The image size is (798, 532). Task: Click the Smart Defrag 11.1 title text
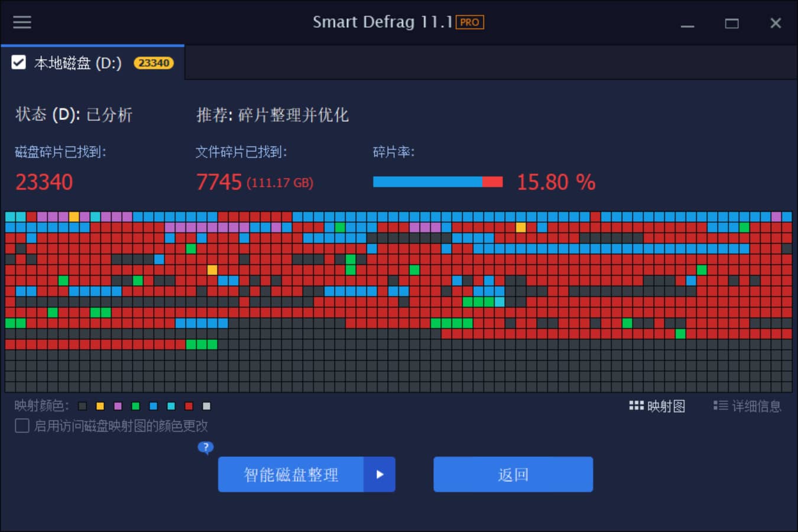(382, 22)
